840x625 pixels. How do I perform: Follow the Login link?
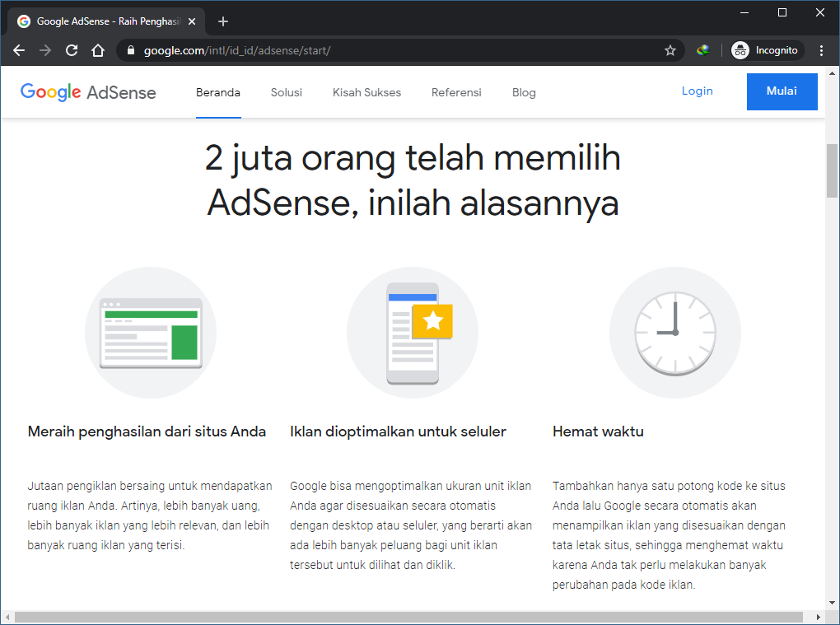pos(697,91)
